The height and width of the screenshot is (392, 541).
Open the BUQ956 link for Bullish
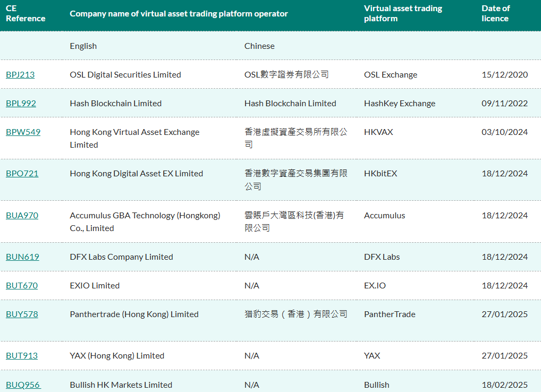[23, 384]
